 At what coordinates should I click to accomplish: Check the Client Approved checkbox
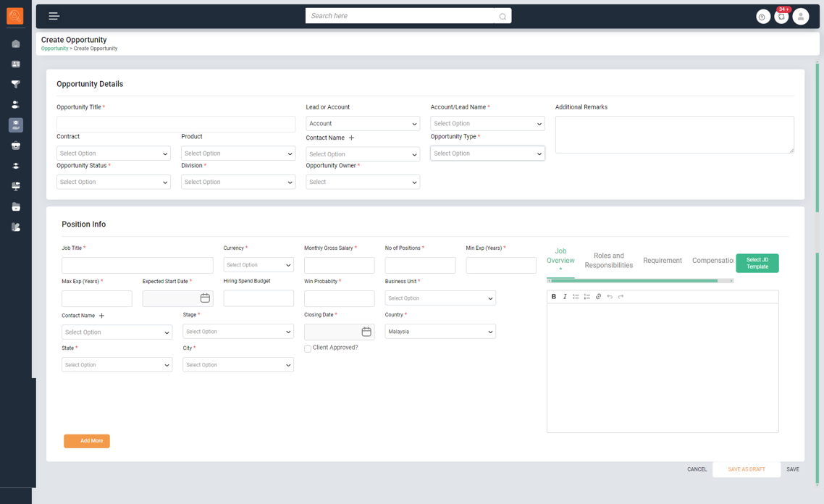pos(308,349)
